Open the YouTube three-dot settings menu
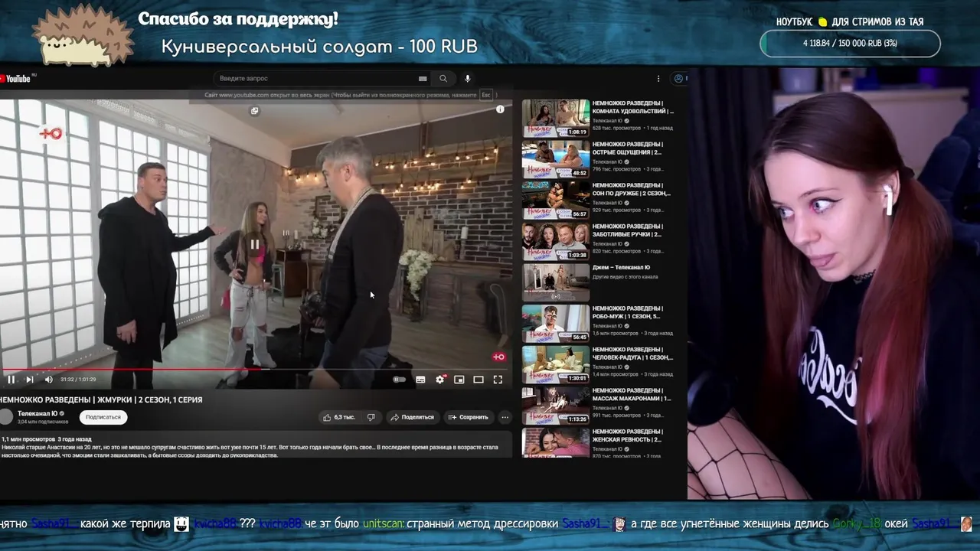The image size is (980, 551). [658, 78]
